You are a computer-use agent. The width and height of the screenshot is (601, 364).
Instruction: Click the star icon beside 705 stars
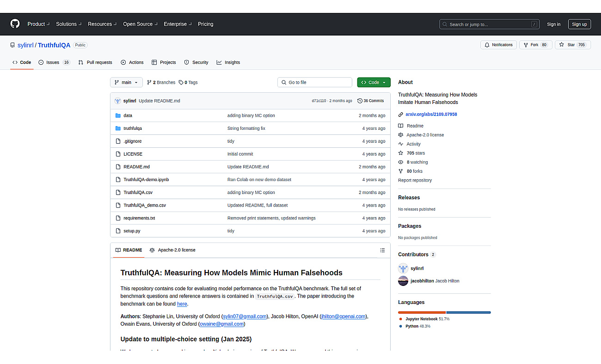[401, 153]
